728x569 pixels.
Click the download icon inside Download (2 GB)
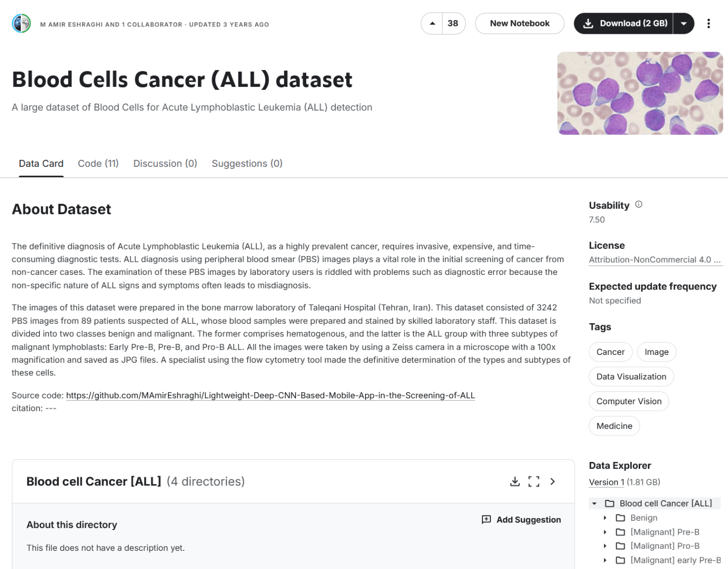tap(588, 23)
